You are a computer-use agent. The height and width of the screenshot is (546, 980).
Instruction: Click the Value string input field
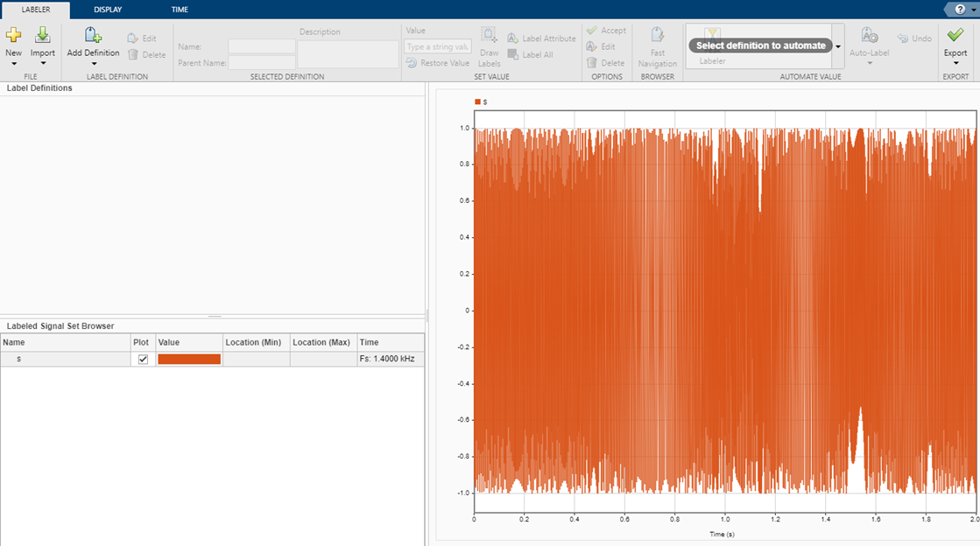pyautogui.click(x=438, y=46)
